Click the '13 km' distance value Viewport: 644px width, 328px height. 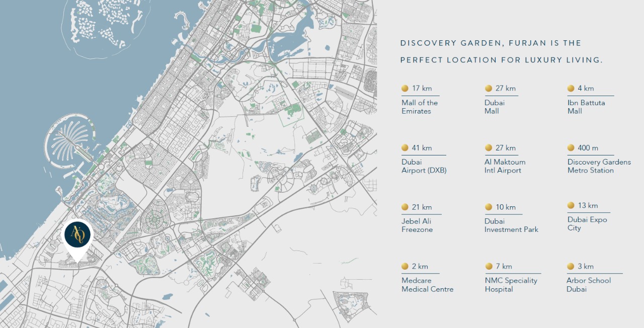click(x=588, y=205)
